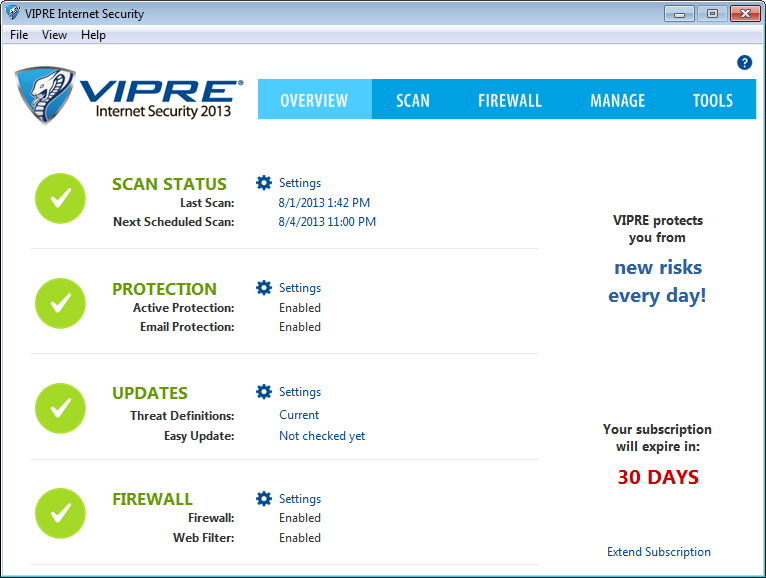Viewport: 766px width, 578px height.
Task: Click the gear icon beside Updates
Action: coord(264,392)
